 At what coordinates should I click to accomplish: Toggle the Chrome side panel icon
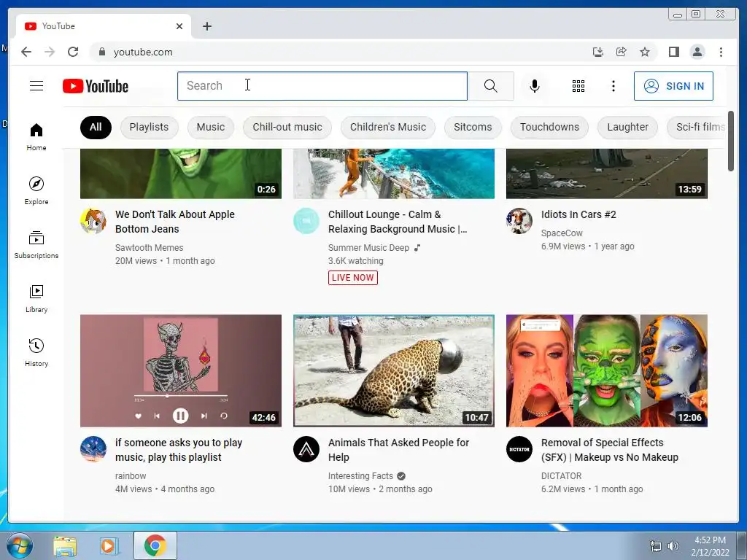[673, 52]
